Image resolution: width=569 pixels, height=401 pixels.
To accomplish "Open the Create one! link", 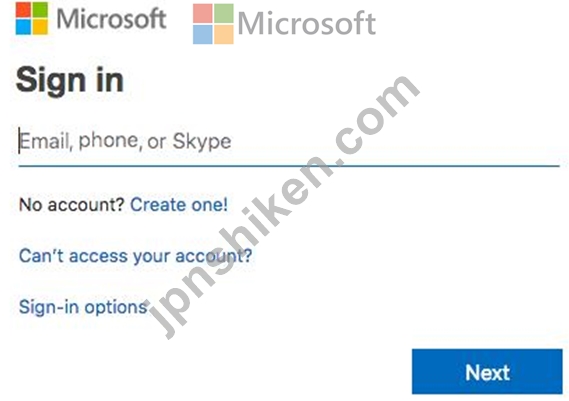I will click(x=179, y=205).
